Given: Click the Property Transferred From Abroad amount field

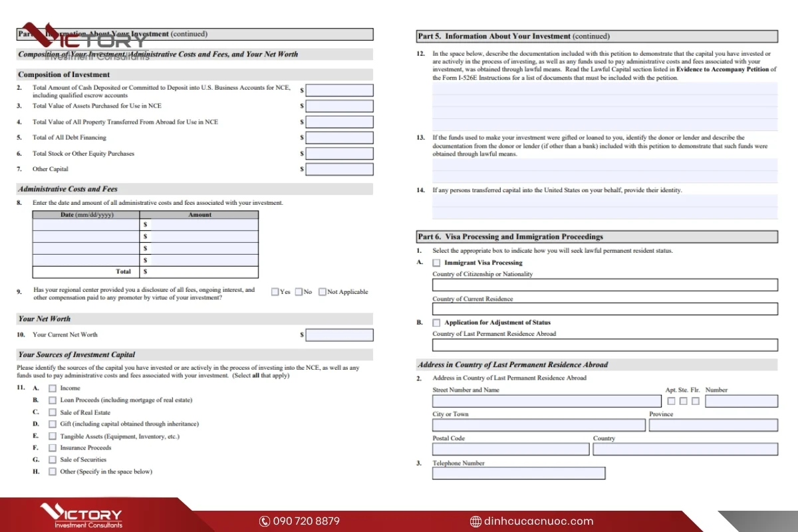Looking at the screenshot, I should pos(339,122).
